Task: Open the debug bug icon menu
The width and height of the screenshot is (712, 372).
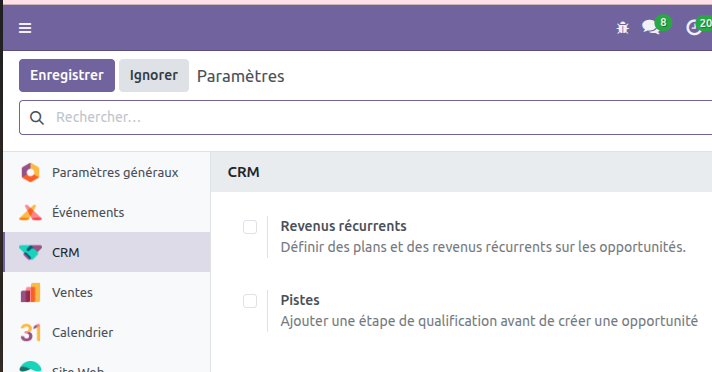Action: (623, 28)
